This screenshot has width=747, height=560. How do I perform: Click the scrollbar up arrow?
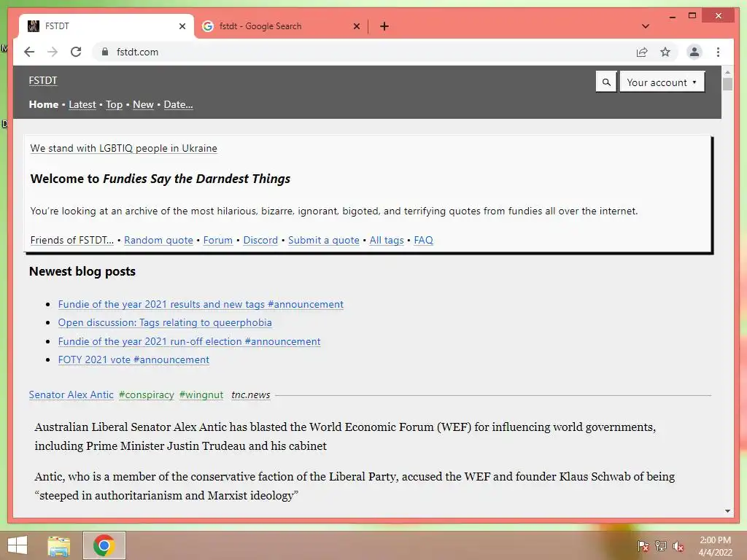(727, 72)
